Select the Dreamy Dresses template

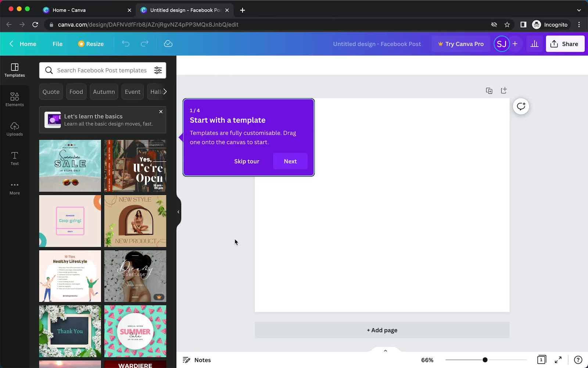135,276
